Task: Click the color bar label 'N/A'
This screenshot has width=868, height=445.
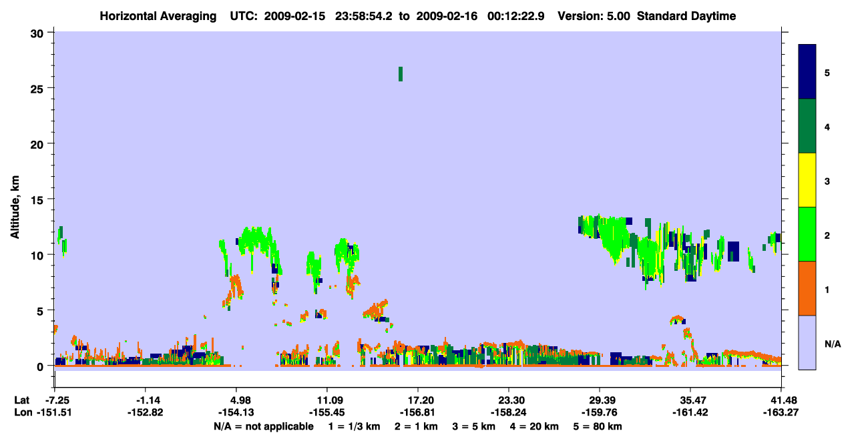Action: (x=832, y=344)
